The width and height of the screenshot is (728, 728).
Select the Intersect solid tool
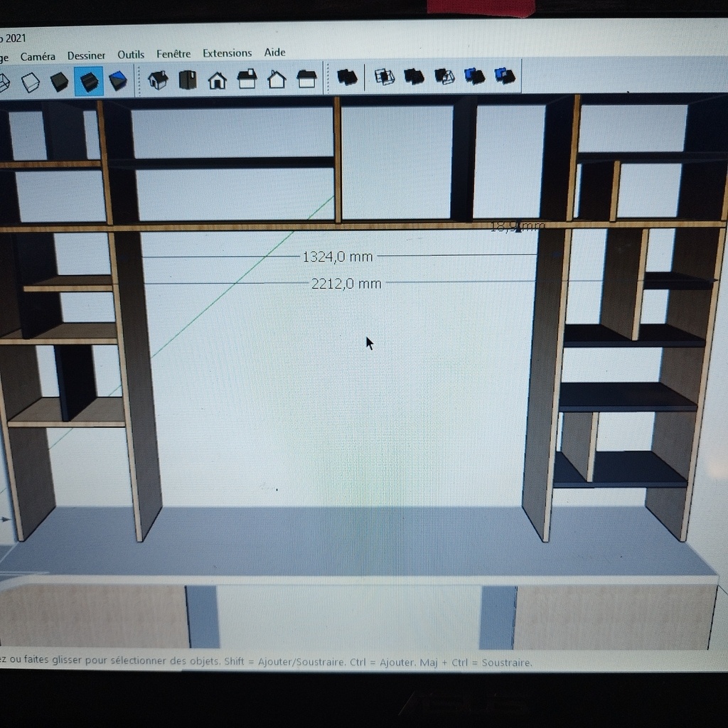click(385, 77)
